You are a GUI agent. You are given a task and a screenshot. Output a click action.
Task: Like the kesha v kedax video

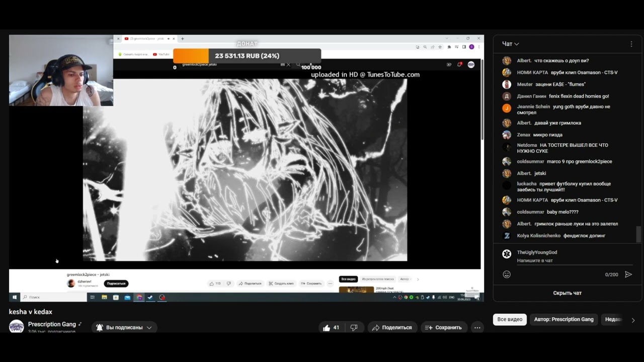point(331,327)
